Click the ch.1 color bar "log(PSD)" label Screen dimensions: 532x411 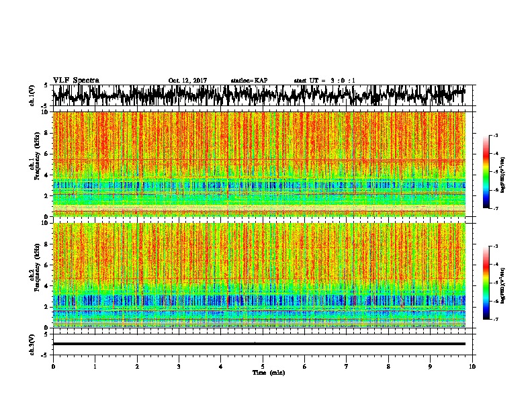503,175
